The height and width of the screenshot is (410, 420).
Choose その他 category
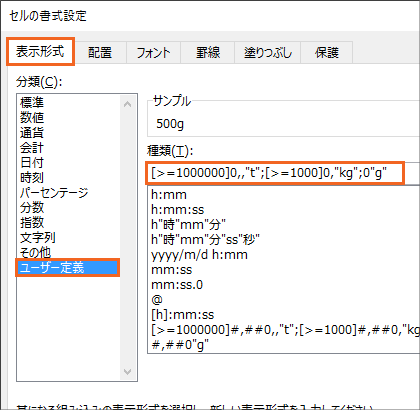point(35,252)
